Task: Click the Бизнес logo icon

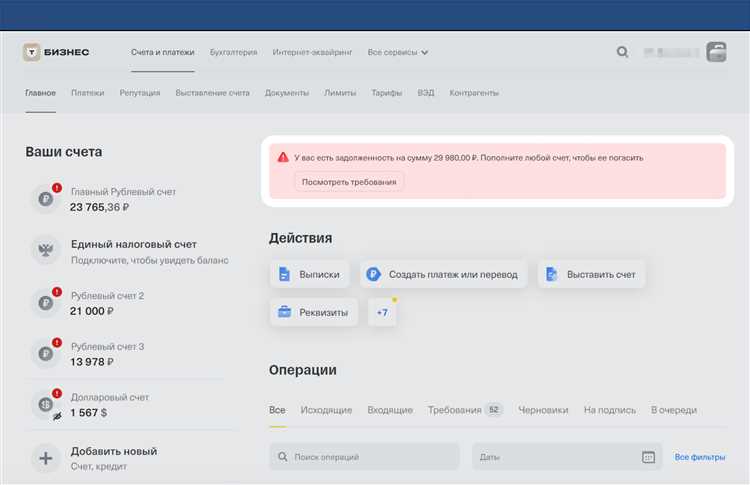Action: click(32, 52)
